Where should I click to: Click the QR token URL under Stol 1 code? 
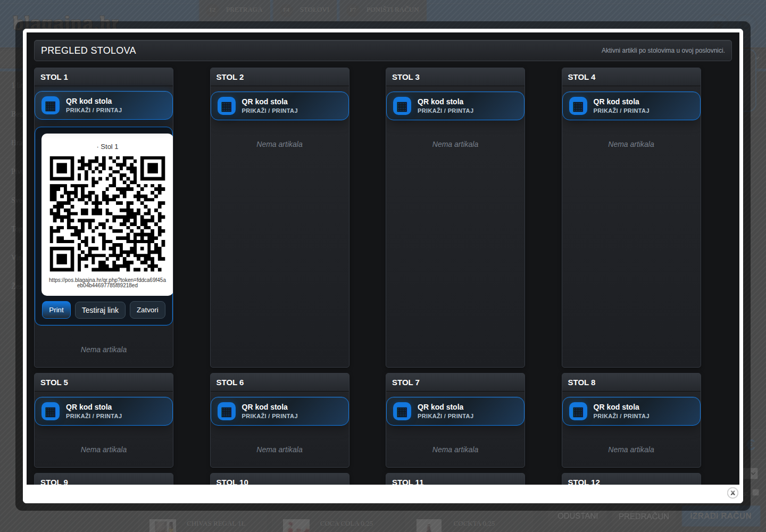click(x=107, y=282)
